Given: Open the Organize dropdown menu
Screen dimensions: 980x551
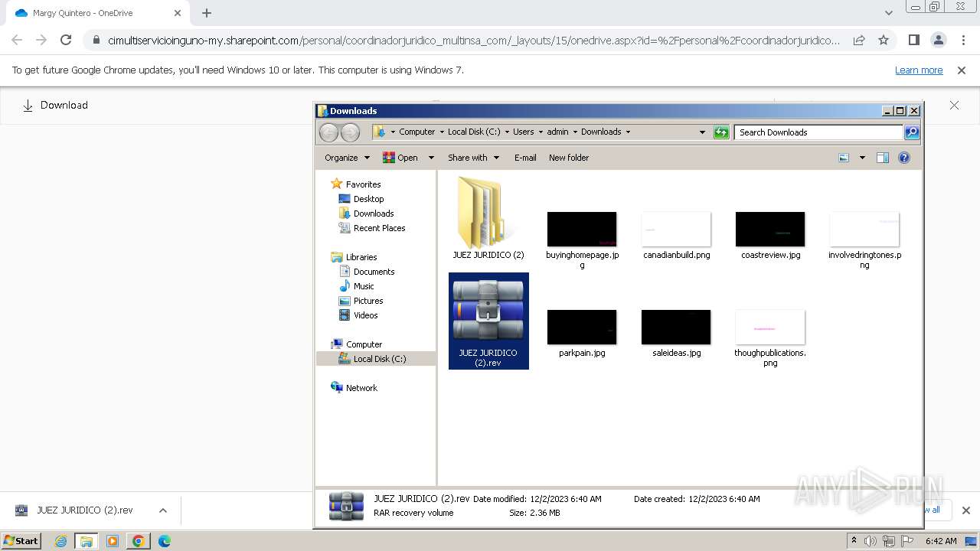Looking at the screenshot, I should tap(347, 158).
